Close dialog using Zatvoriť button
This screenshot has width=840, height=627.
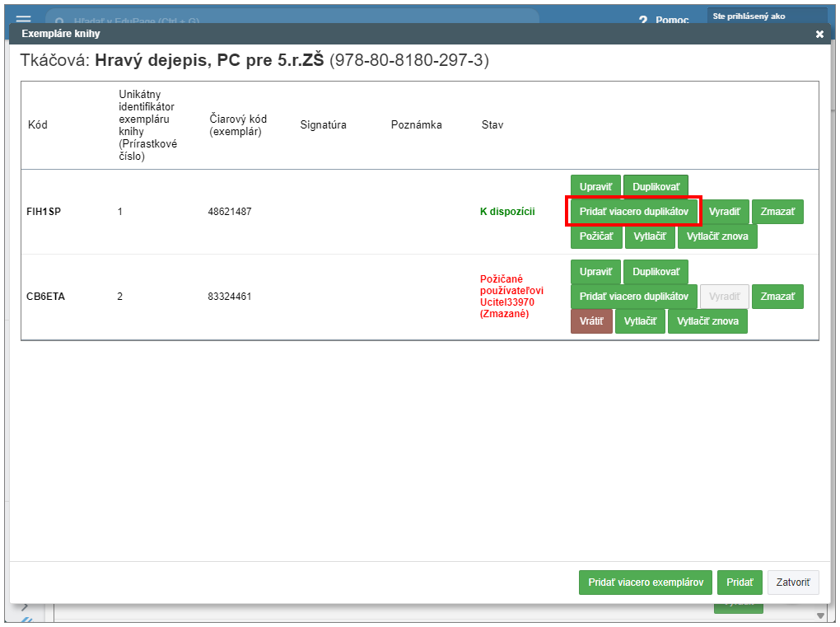click(793, 583)
